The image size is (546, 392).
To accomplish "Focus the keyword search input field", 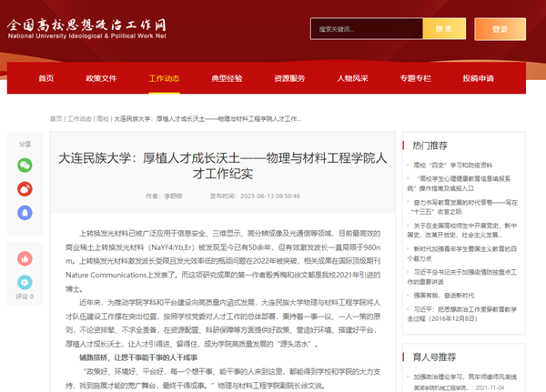I will click(364, 29).
